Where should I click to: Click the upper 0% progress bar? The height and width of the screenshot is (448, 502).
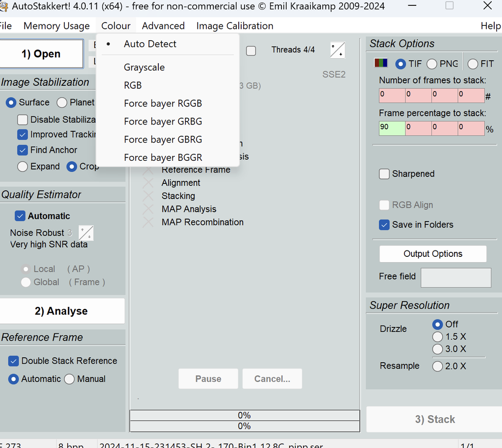coord(245,415)
